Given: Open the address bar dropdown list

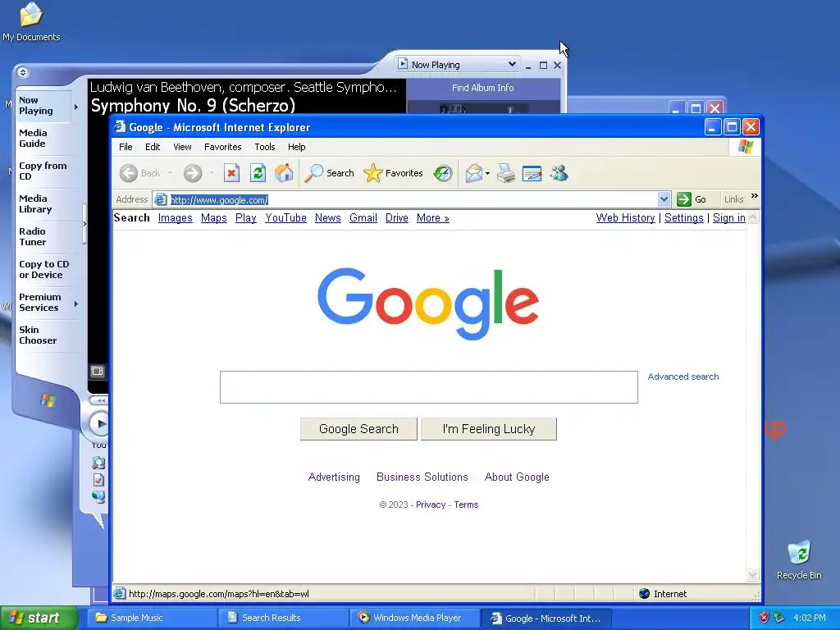Looking at the screenshot, I should (x=664, y=199).
